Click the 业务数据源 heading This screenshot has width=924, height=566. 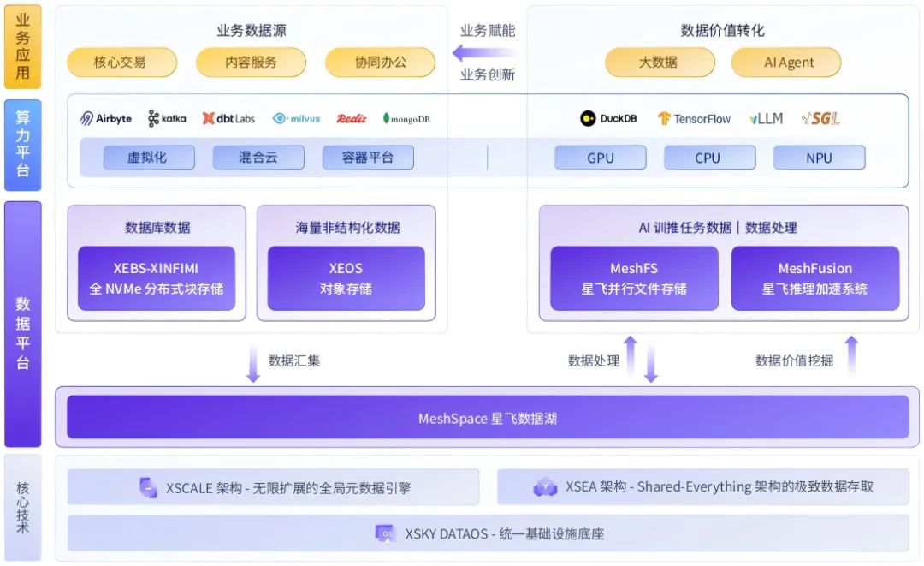click(252, 31)
